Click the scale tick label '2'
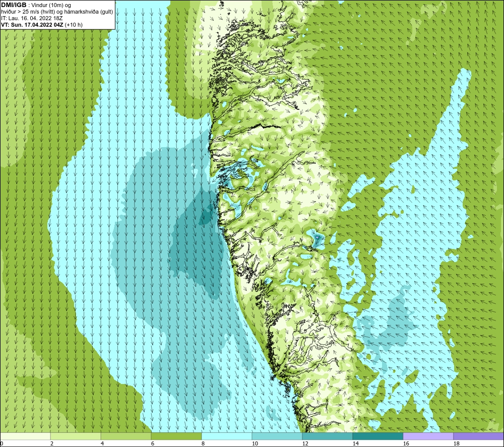The height and width of the screenshot is (447, 504). click(x=52, y=444)
